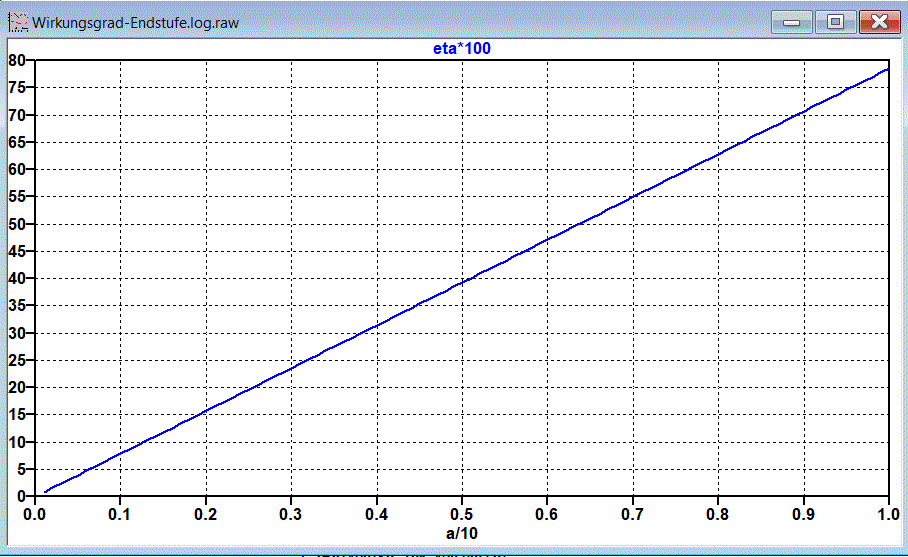Click the 40 value on vertical axis
908x557 pixels.
click(16, 278)
